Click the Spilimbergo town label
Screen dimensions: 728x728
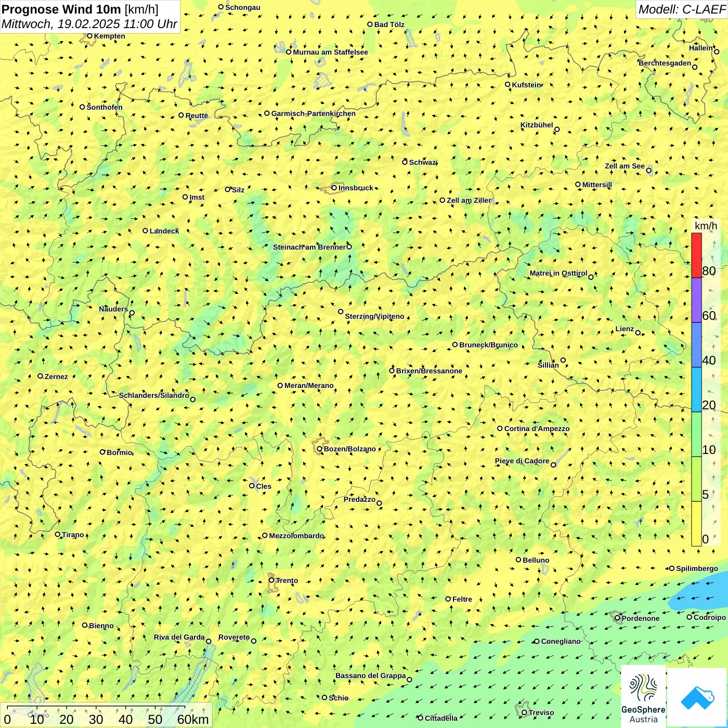tap(697, 568)
